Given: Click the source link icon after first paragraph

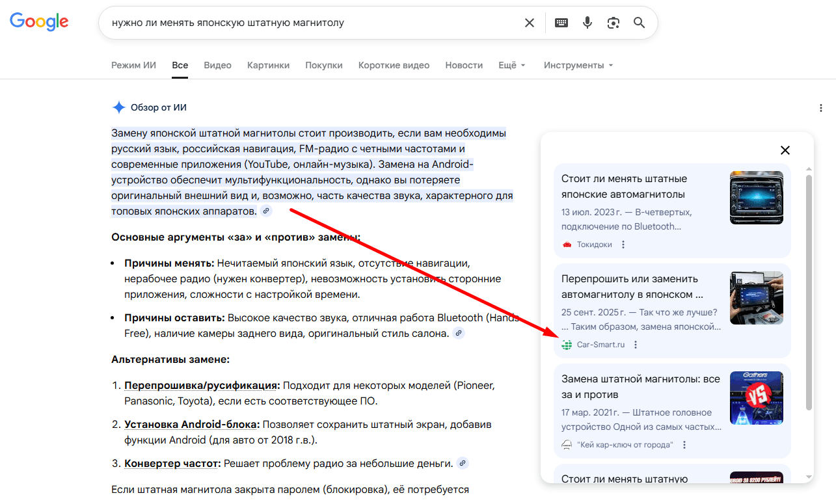Looking at the screenshot, I should 265,211.
